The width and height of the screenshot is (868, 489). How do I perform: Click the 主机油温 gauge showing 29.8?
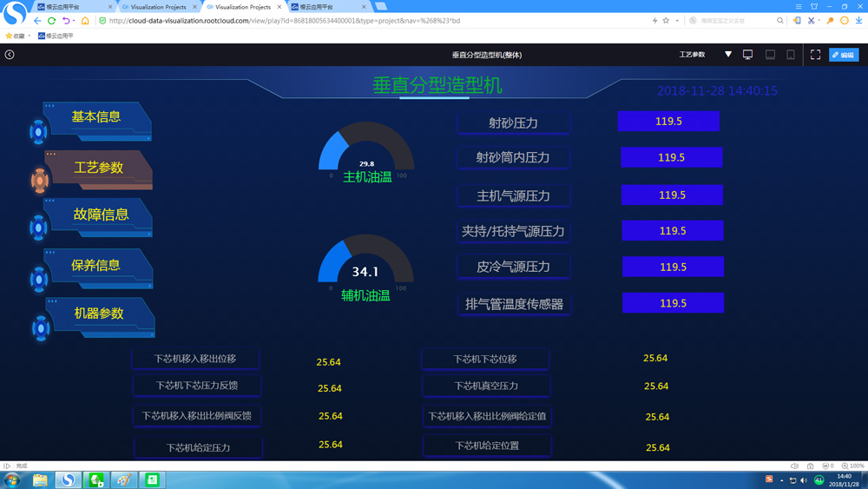coord(366,150)
